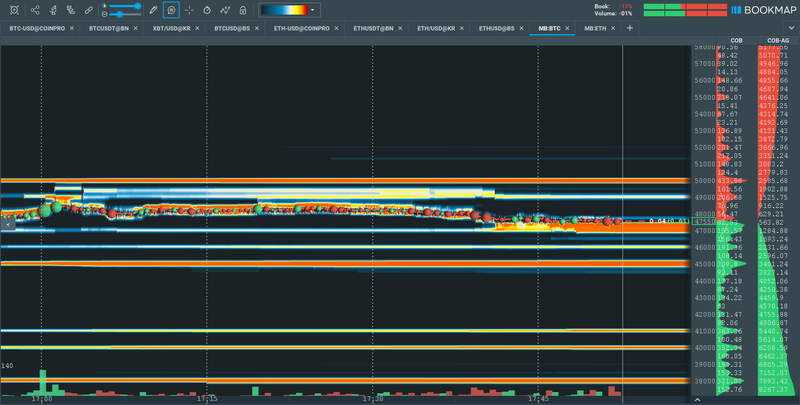
Task: Click the 17:00 time axis label
Action: pos(41,399)
